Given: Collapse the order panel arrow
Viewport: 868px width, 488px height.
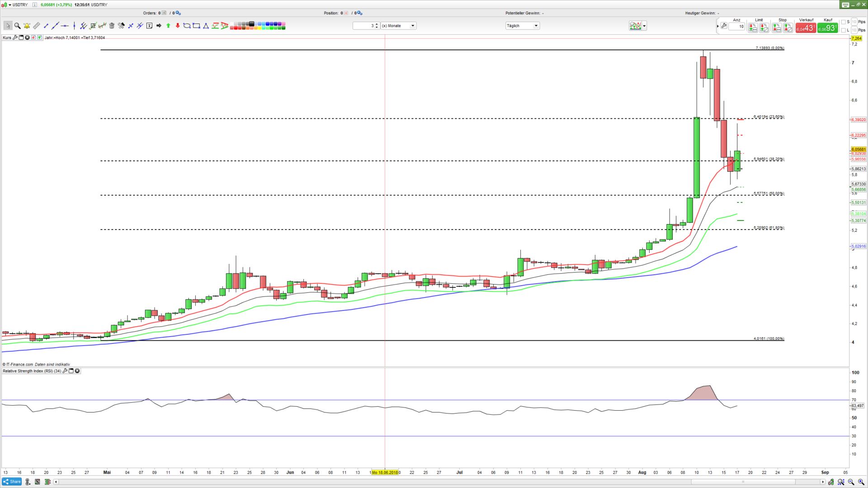Looking at the screenshot, I should pyautogui.click(x=717, y=27).
